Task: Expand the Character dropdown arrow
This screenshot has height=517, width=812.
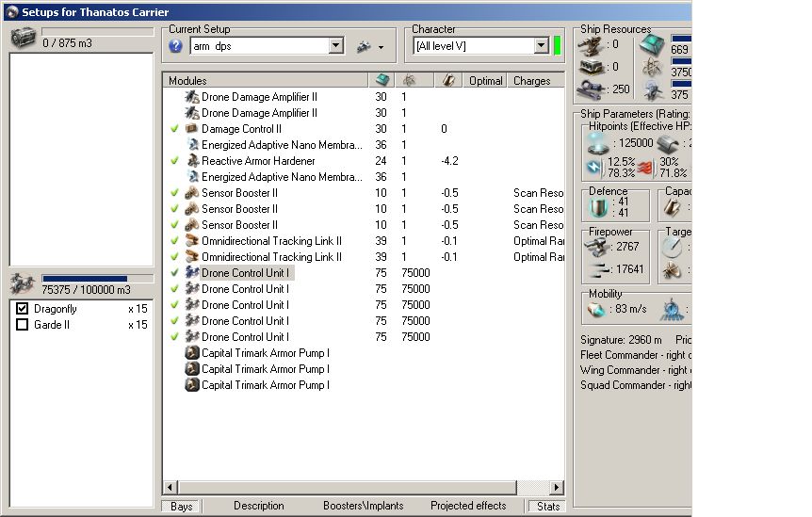Action: point(541,45)
